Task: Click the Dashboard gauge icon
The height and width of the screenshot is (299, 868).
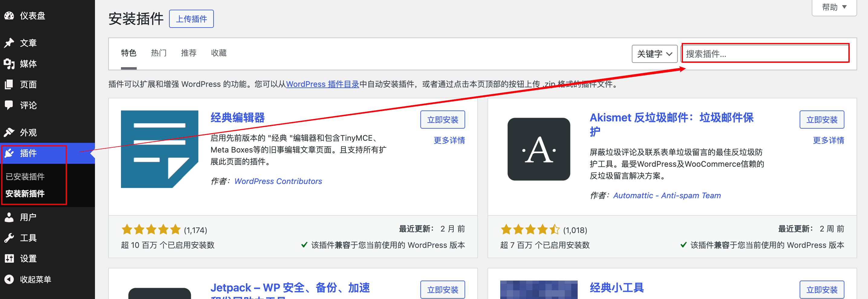Action: tap(9, 15)
